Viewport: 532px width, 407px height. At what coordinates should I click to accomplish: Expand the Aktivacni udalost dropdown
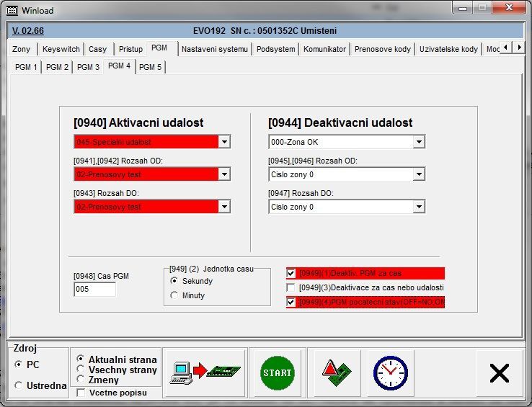(x=224, y=142)
